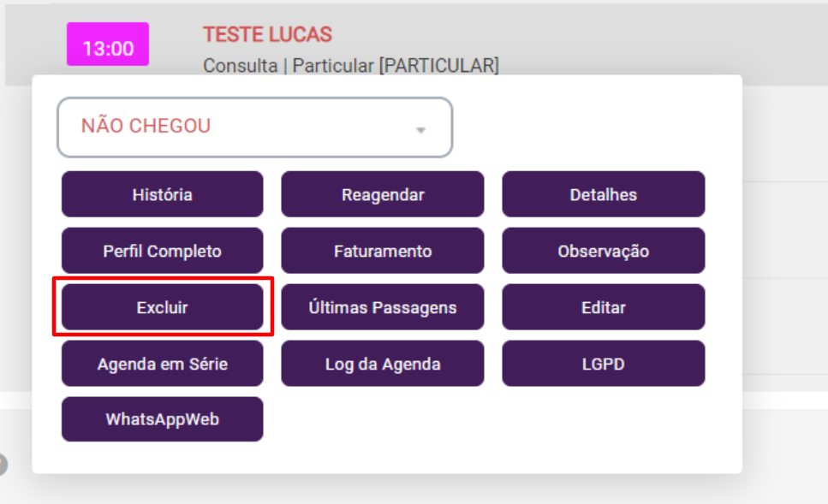Image resolution: width=828 pixels, height=504 pixels.
Task: Show the Log da Agenda
Action: coord(383,364)
